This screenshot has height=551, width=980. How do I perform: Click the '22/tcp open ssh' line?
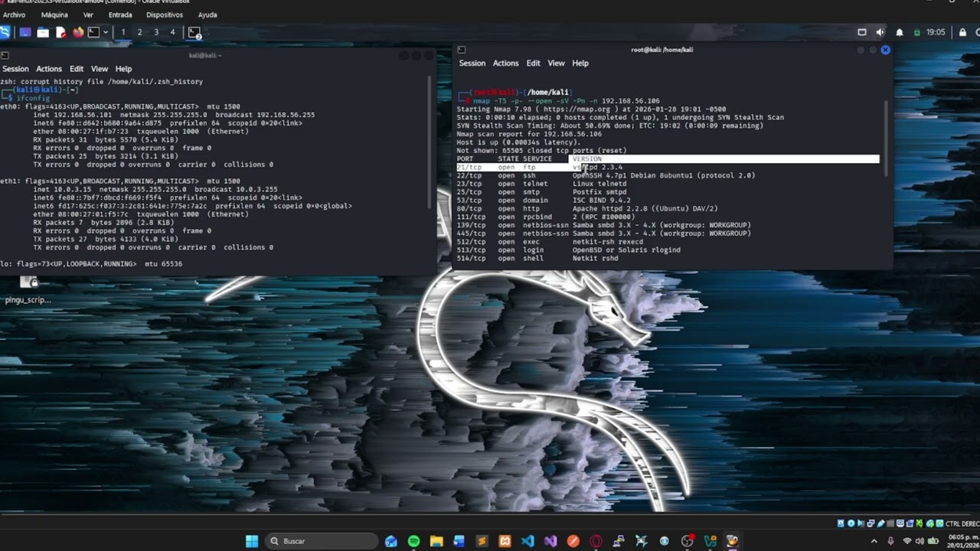(606, 175)
